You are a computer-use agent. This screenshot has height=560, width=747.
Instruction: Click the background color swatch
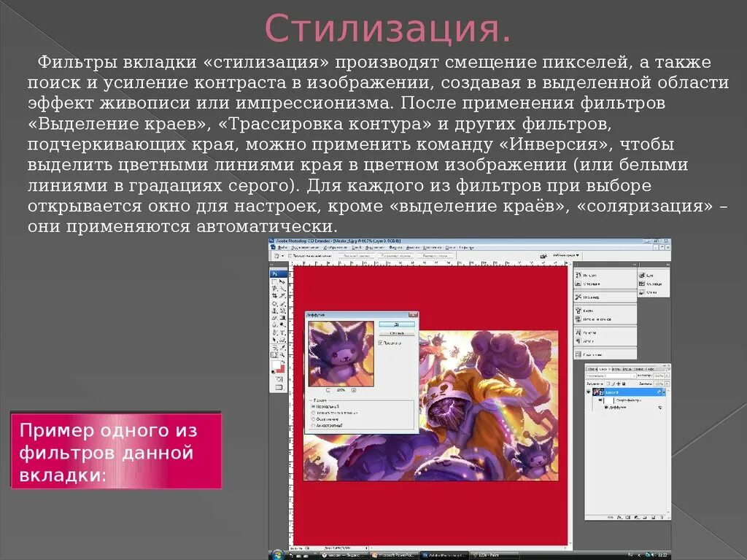coord(282,368)
